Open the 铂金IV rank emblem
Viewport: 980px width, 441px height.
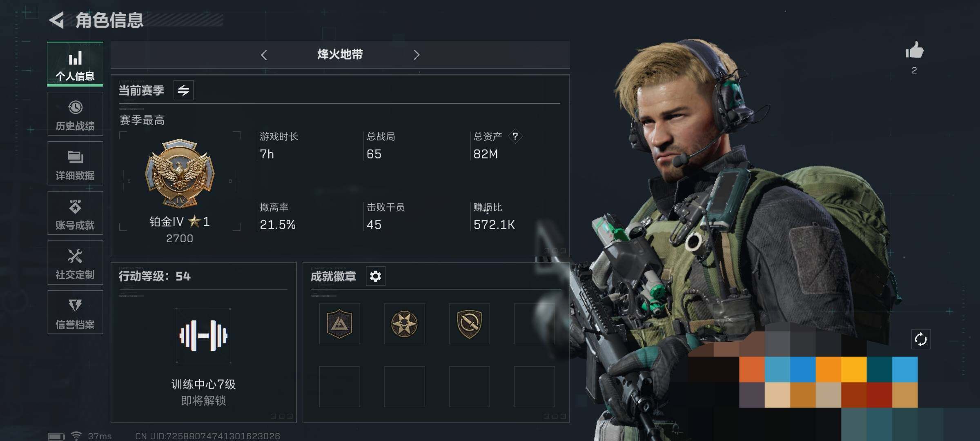click(x=180, y=174)
